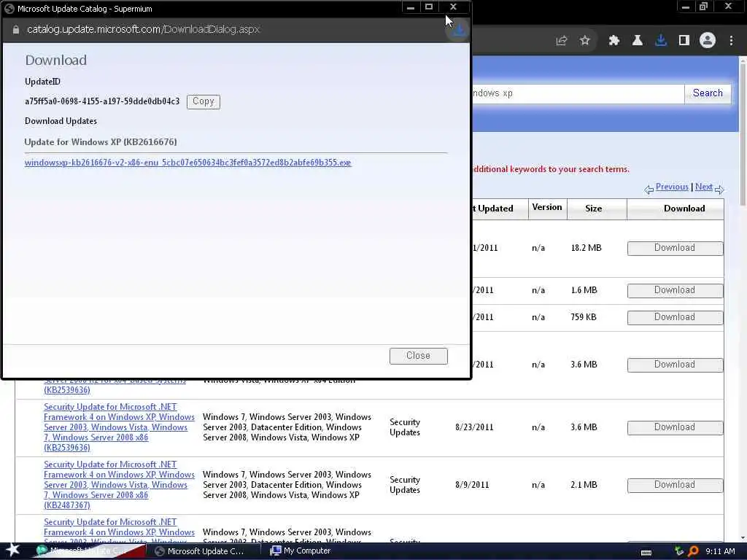Click the Next right arrow icon

click(719, 190)
